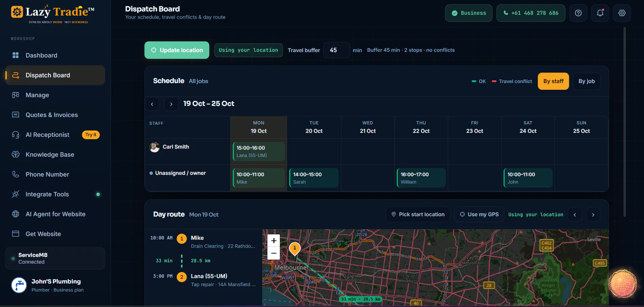The width and height of the screenshot is (644, 307).
Task: Click the ServiceM8 Connected status card
Action: coord(55,258)
